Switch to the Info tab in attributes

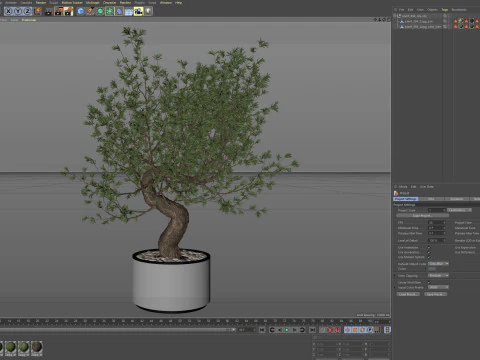pyautogui.click(x=431, y=199)
